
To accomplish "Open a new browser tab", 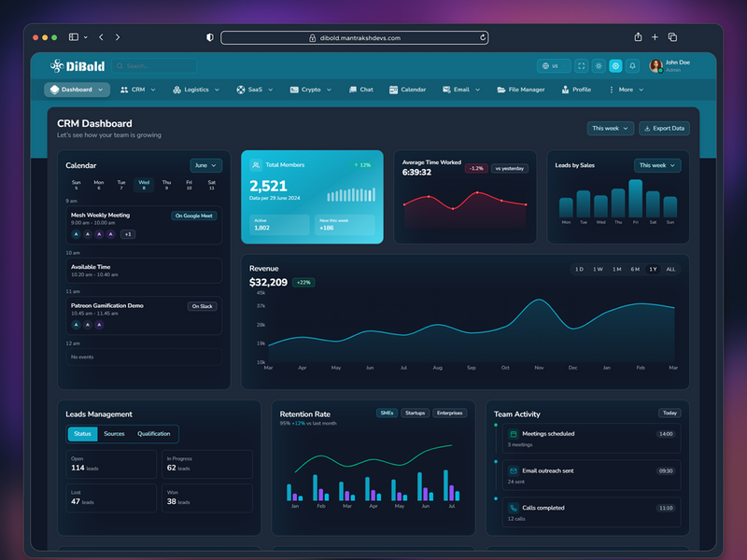I will [655, 37].
